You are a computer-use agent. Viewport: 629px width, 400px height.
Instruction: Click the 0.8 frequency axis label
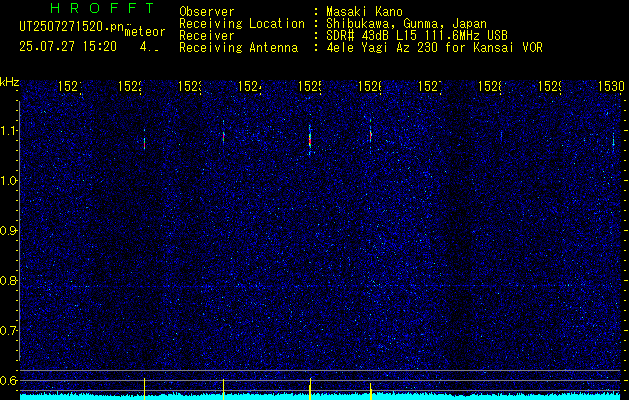tap(8, 280)
